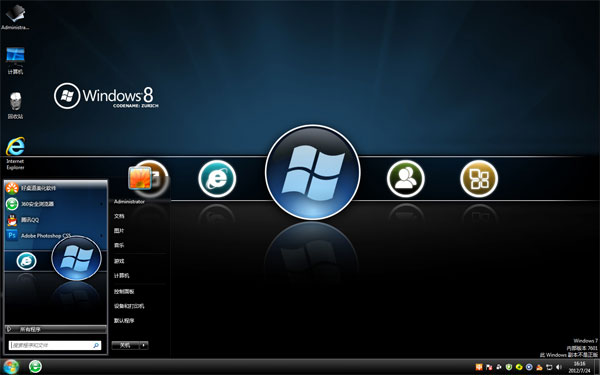This screenshot has width=600, height=375.
Task: Open 游戏 in Start menu
Action: coord(119,261)
